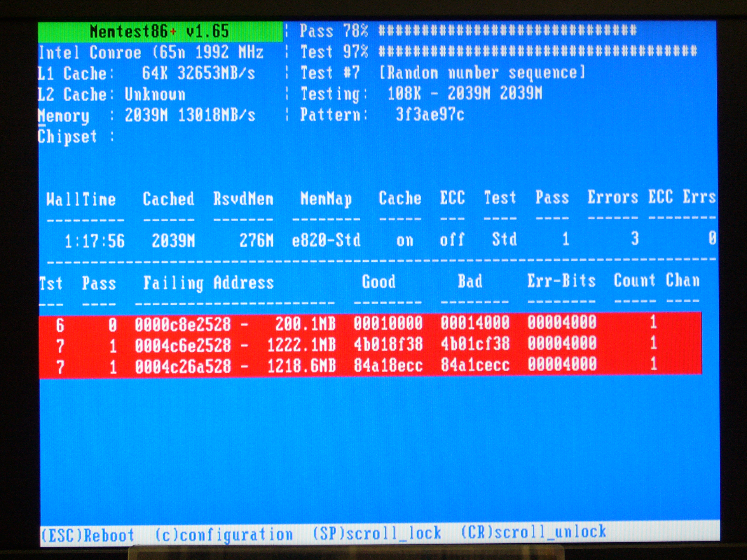The image size is (747, 560).
Task: Open the (c)configuration option
Action: [x=224, y=535]
